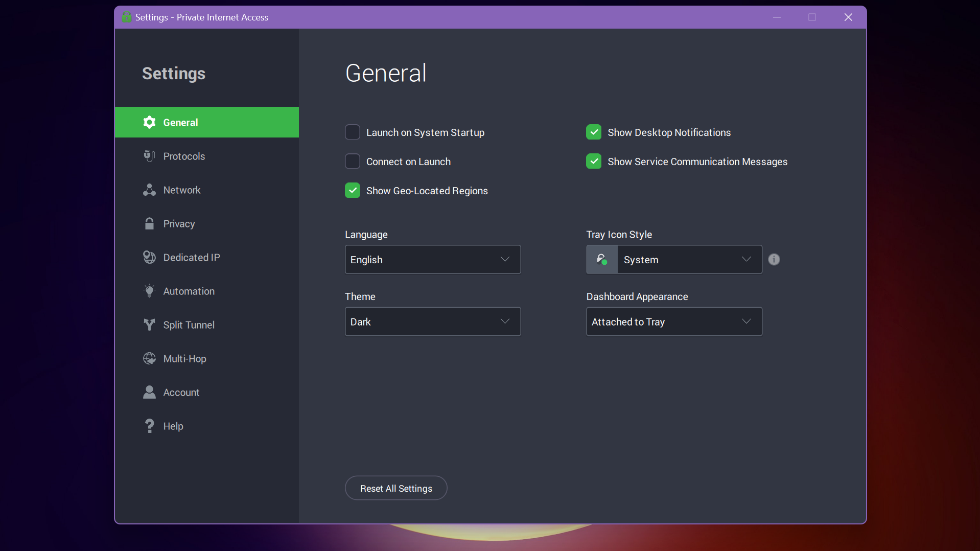The height and width of the screenshot is (551, 980).
Task: Open the Multi-Hop settings tab
Action: [207, 358]
